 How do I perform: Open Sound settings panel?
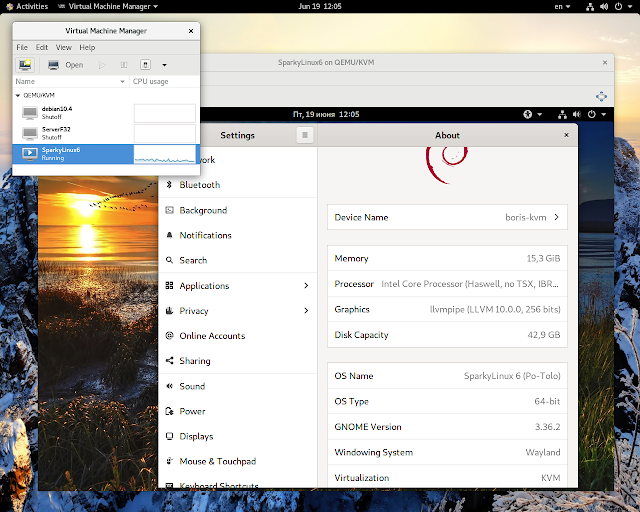238,386
